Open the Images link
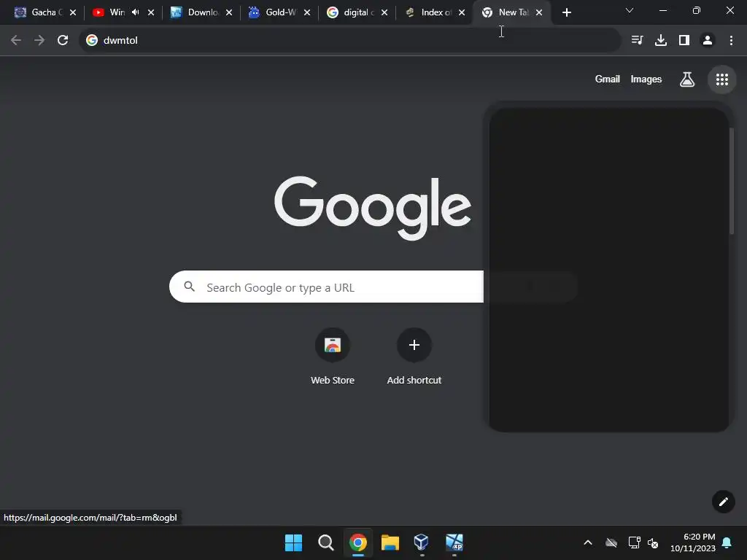Viewport: 747px width, 560px height. (x=646, y=79)
